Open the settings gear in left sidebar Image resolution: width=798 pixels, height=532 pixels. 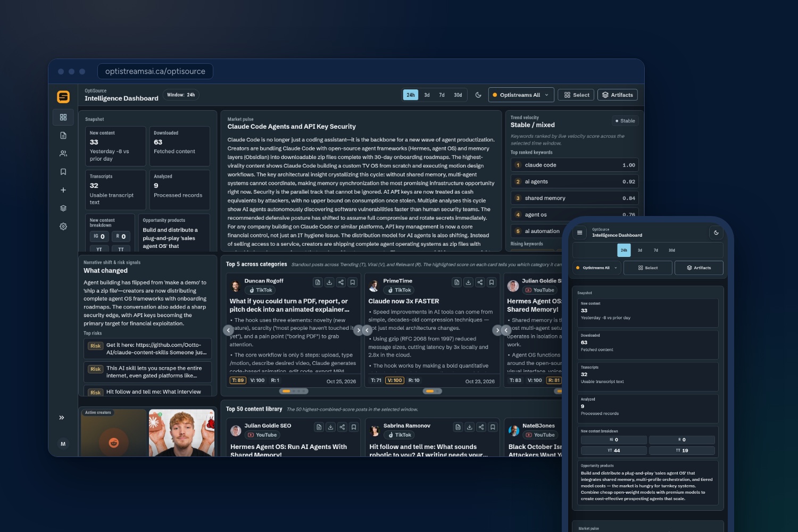[63, 226]
